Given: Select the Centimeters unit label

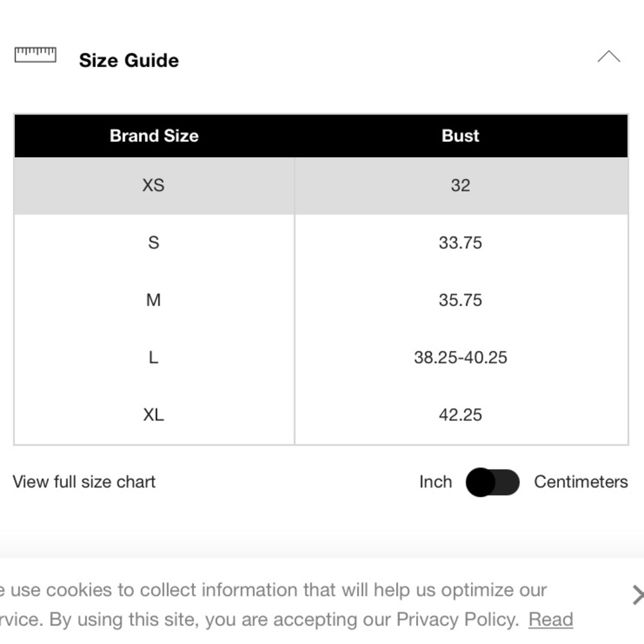Looking at the screenshot, I should [x=580, y=482].
